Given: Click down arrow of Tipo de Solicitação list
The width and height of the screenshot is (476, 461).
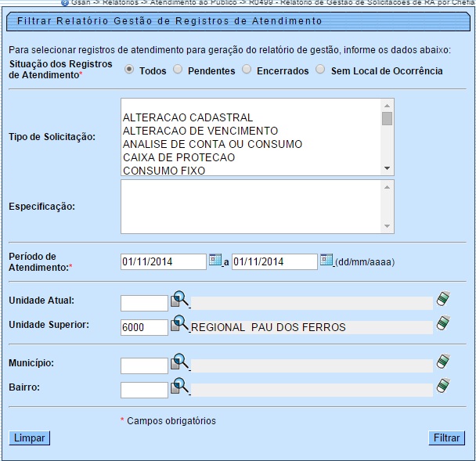Looking at the screenshot, I should point(387,168).
